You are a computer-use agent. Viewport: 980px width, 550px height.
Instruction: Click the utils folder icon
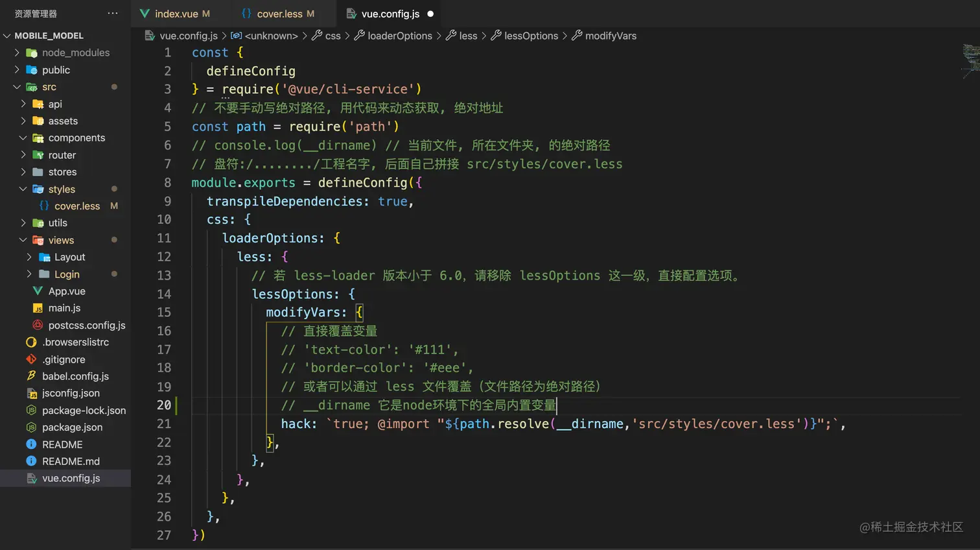coord(38,223)
